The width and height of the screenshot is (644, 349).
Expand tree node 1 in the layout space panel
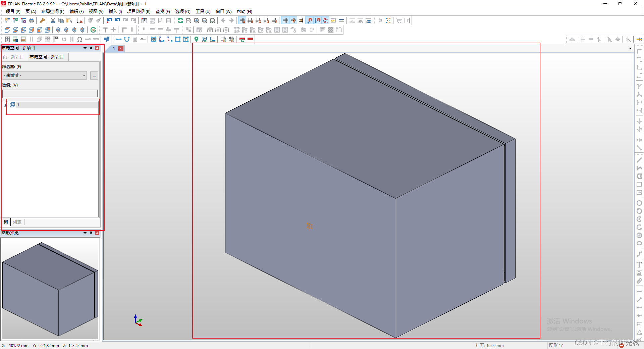tap(5, 105)
